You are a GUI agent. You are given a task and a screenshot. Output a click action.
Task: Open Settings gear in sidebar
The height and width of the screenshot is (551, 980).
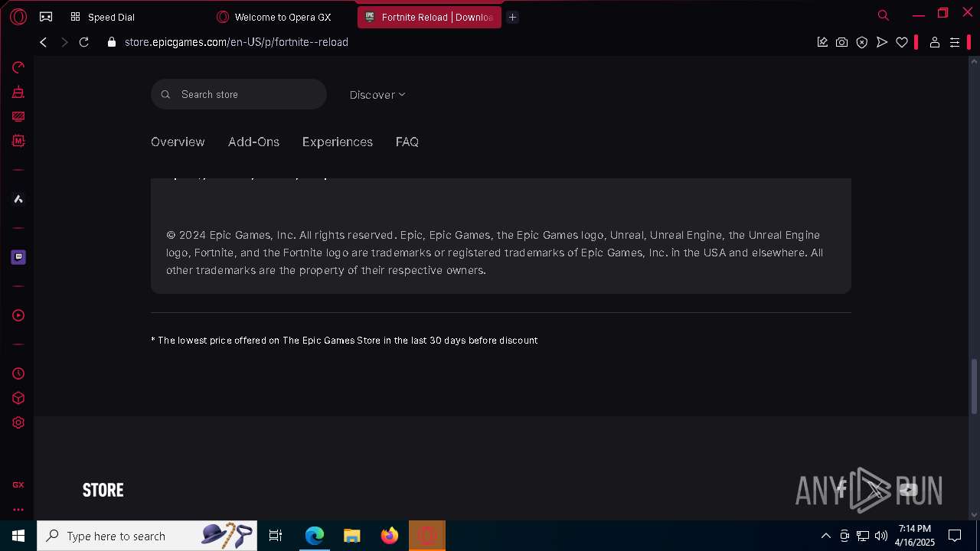(18, 422)
